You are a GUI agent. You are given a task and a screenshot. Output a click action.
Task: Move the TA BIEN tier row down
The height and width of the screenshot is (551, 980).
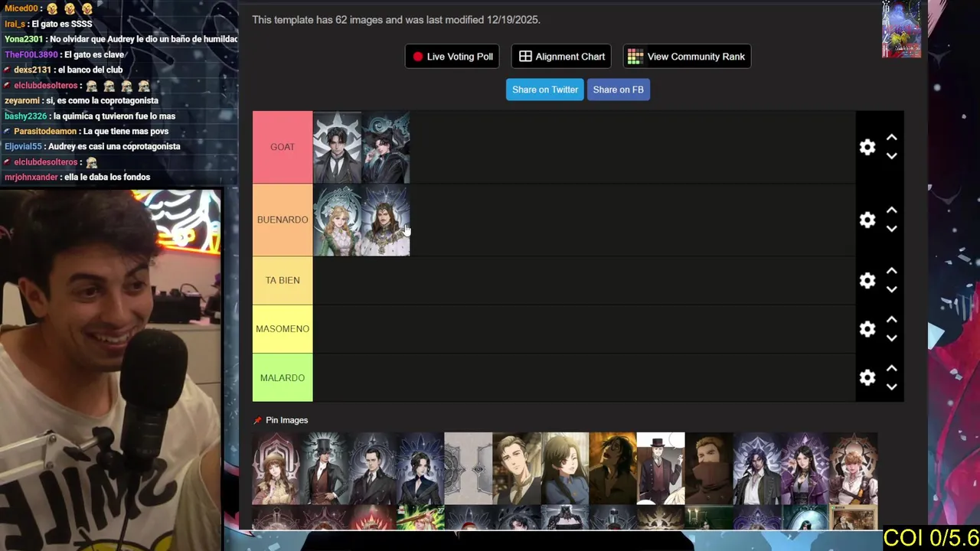click(891, 289)
